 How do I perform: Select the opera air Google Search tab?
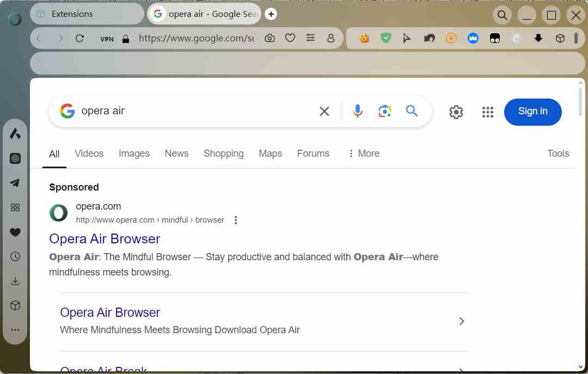point(204,14)
